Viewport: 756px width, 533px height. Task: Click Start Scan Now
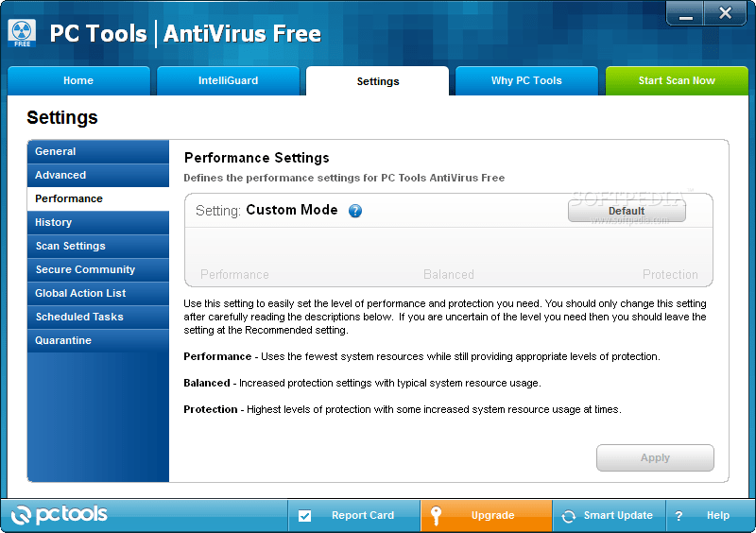coord(677,80)
